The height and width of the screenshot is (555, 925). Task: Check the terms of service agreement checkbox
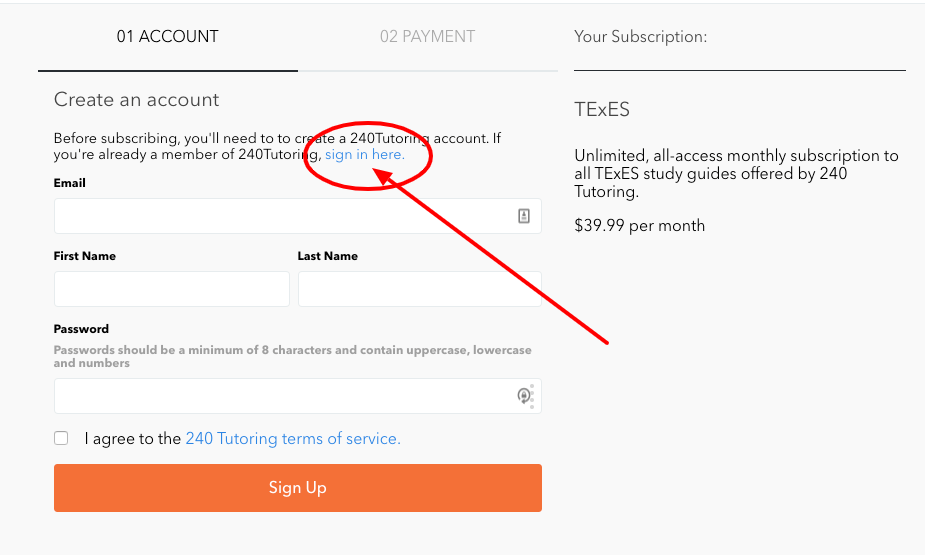tap(61, 438)
